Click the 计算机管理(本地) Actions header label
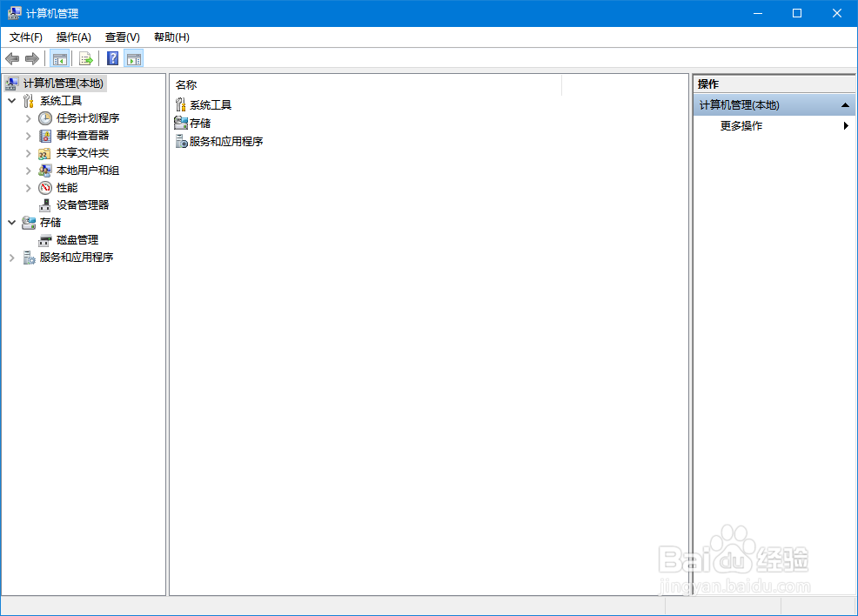Screen dimensions: 858x616 pyautogui.click(x=740, y=105)
